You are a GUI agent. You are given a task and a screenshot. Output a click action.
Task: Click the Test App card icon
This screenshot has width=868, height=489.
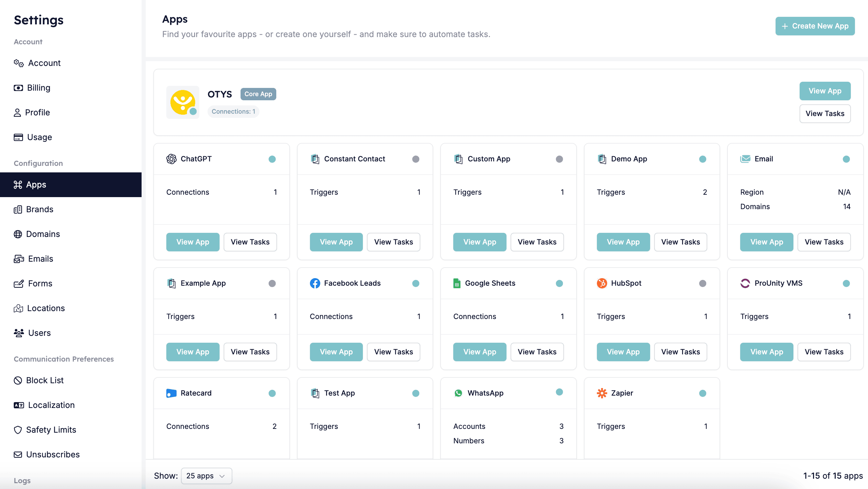pos(315,393)
